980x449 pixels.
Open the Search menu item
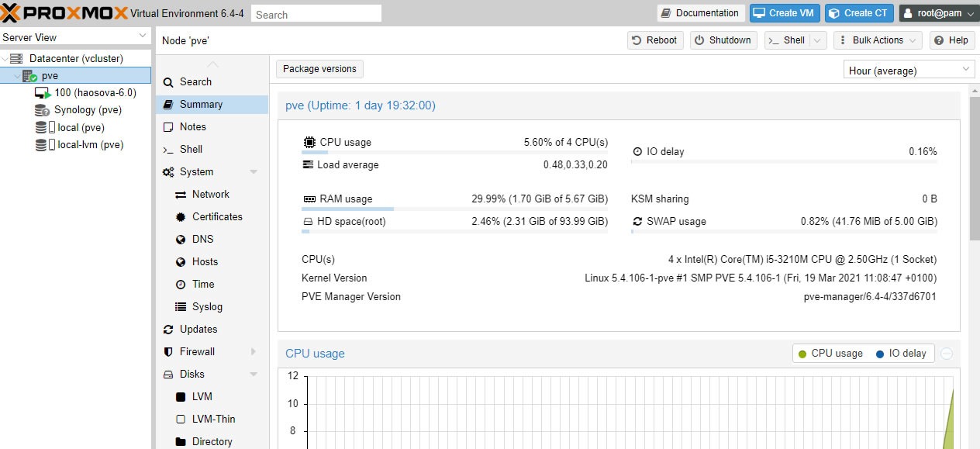tap(212, 81)
